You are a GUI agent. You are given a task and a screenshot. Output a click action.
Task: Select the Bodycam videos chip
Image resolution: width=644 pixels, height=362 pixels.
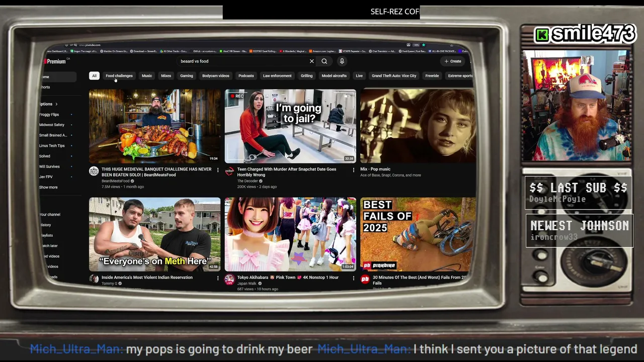(x=216, y=76)
